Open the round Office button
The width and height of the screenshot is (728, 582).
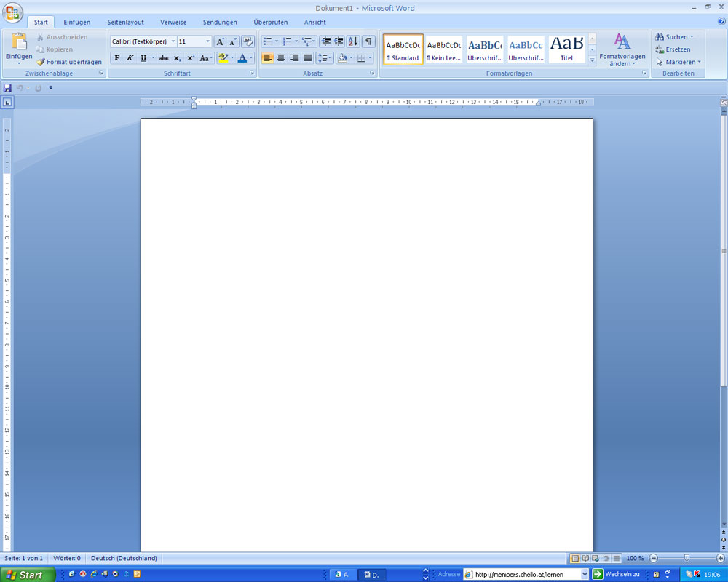(13, 12)
